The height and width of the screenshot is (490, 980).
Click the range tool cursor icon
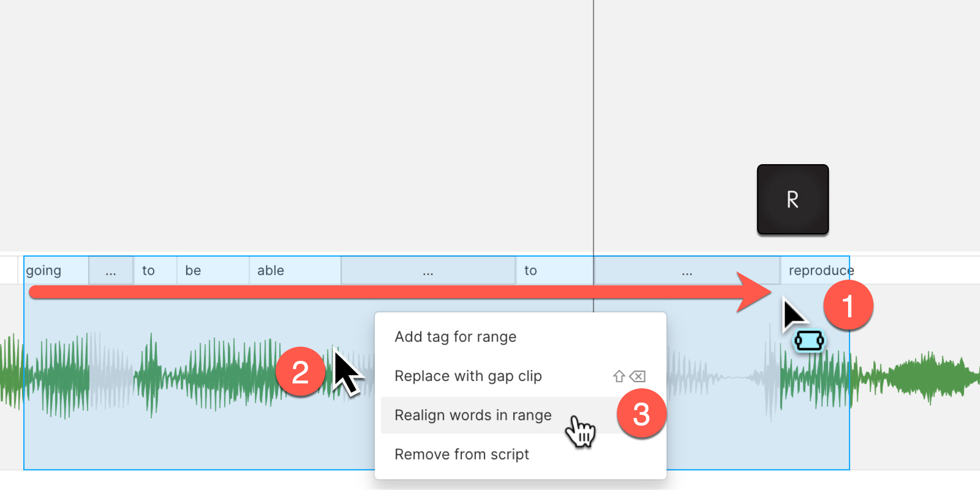tap(809, 341)
